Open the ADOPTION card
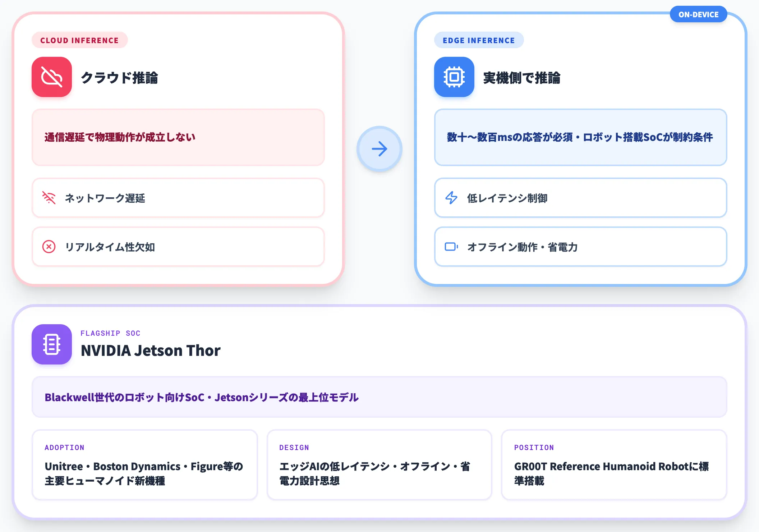 pos(145,464)
